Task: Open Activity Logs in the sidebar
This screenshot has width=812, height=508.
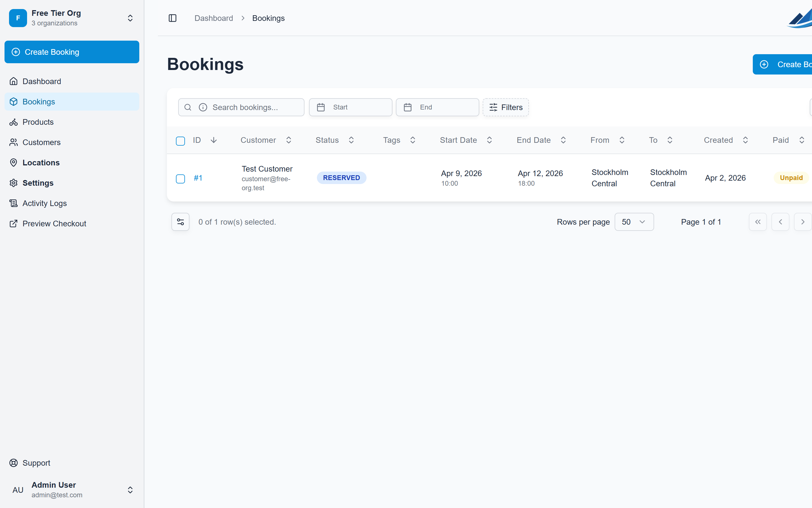Action: (x=72, y=203)
